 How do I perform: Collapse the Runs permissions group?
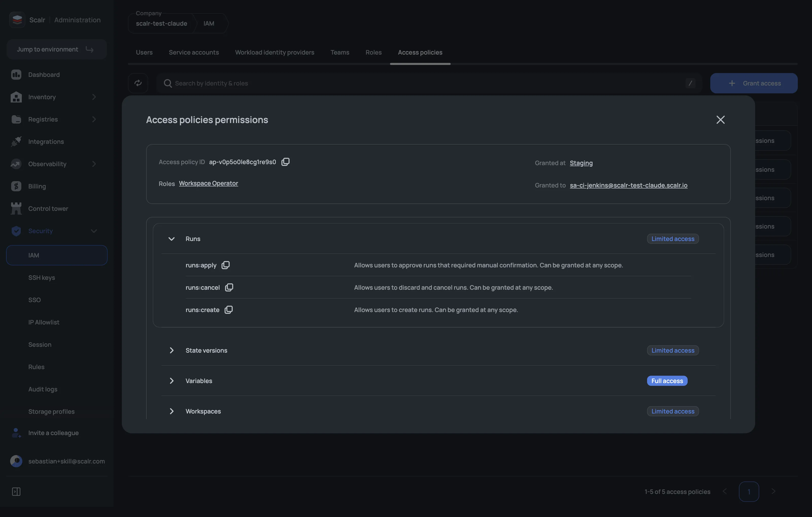[172, 239]
